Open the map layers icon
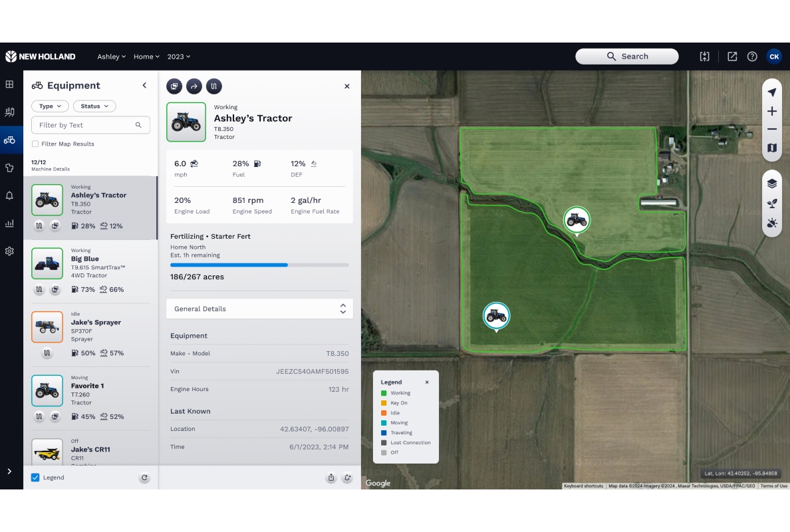This screenshot has width=790, height=532. (772, 184)
